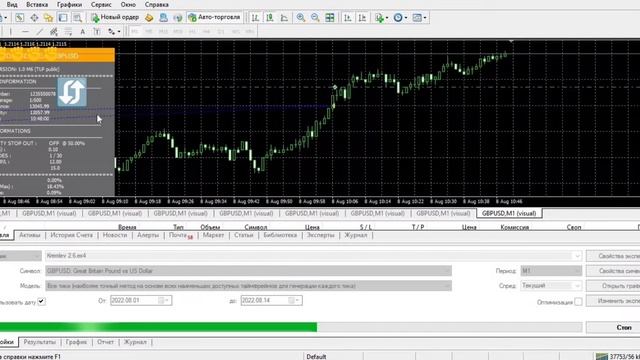
Task: Toggle the use date checkbox
Action: (41, 302)
